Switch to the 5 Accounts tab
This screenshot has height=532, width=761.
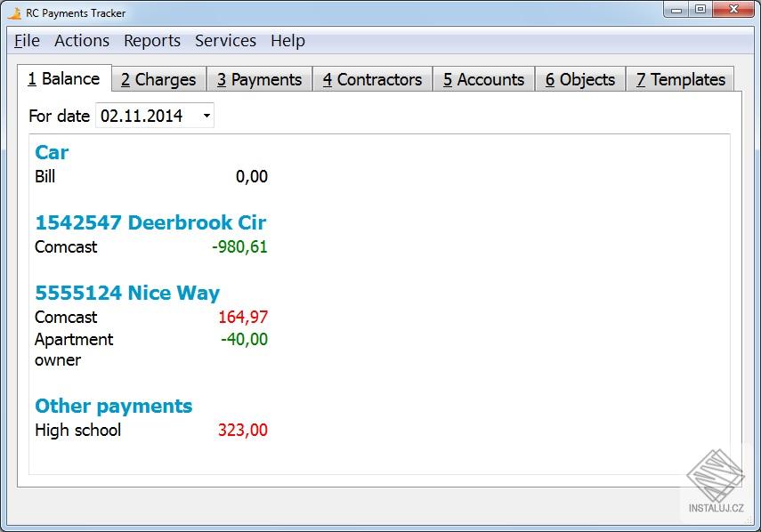[x=483, y=79]
